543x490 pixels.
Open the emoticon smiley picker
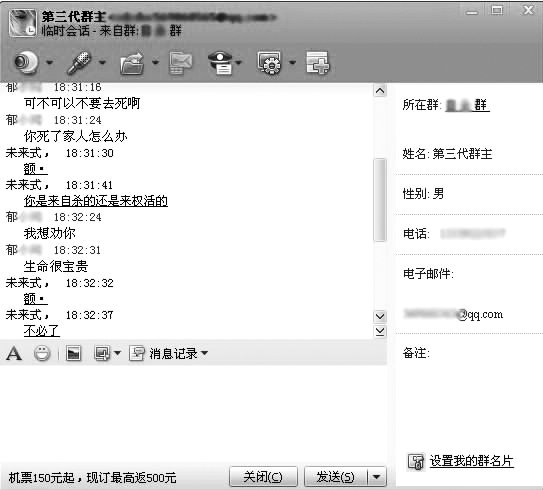tap(42, 354)
